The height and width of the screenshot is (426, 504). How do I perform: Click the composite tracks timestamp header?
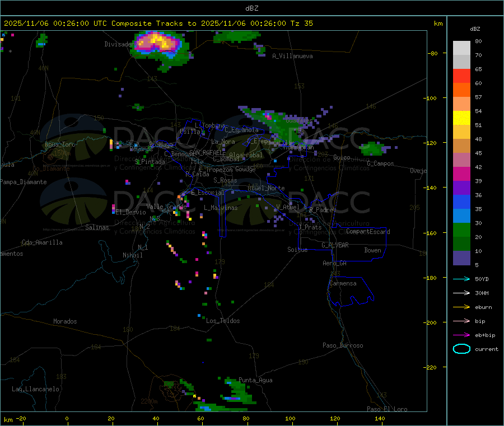pos(158,24)
